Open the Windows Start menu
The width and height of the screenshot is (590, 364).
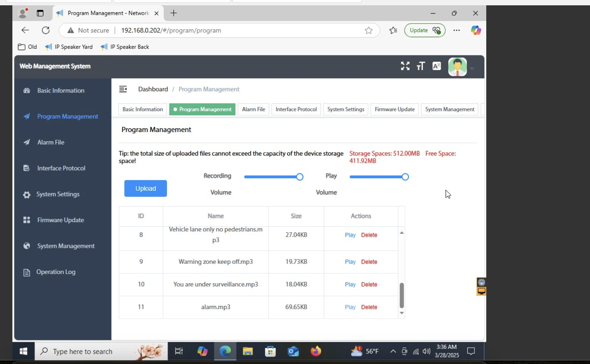(24, 351)
